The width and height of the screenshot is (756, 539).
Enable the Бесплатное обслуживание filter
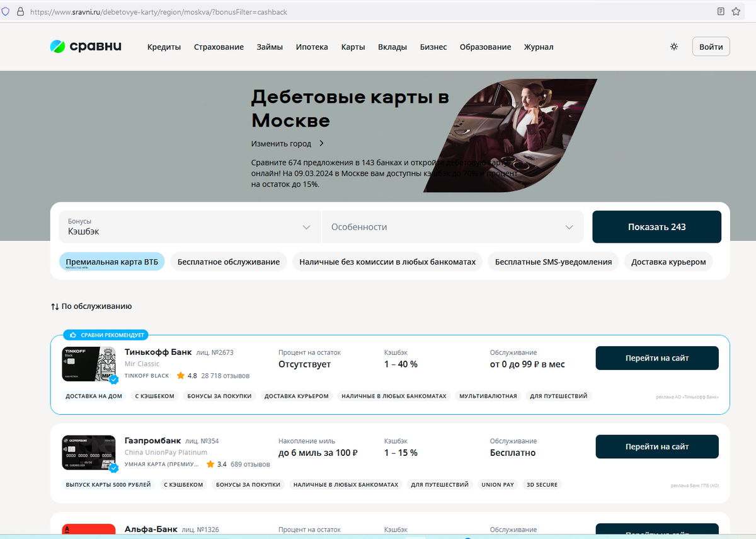pyautogui.click(x=230, y=261)
